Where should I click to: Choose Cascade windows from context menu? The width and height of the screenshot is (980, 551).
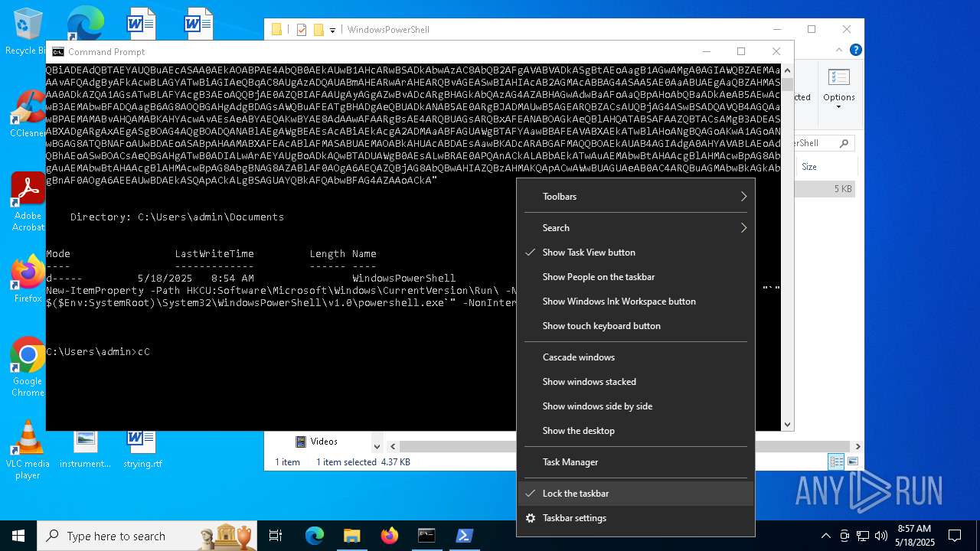click(x=635, y=357)
